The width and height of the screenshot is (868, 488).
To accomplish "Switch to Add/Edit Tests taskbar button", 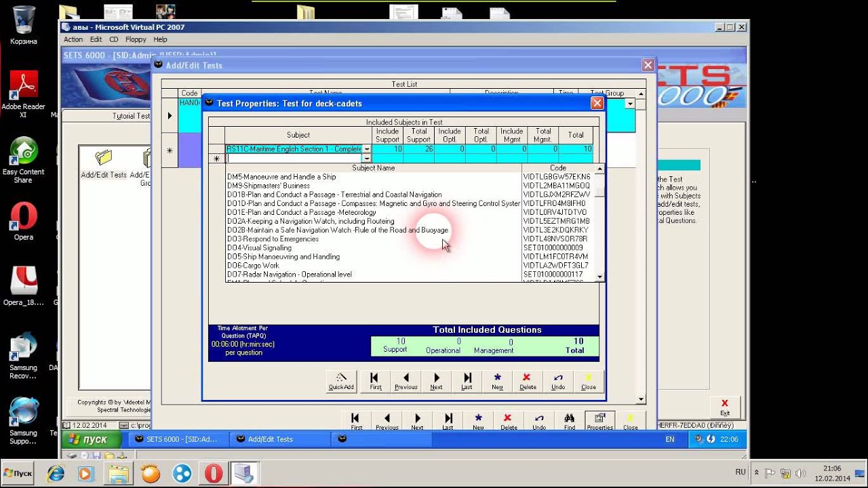I will (x=280, y=439).
